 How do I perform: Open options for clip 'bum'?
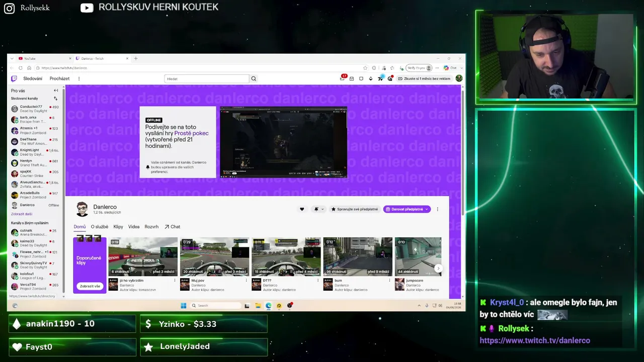[389, 281]
